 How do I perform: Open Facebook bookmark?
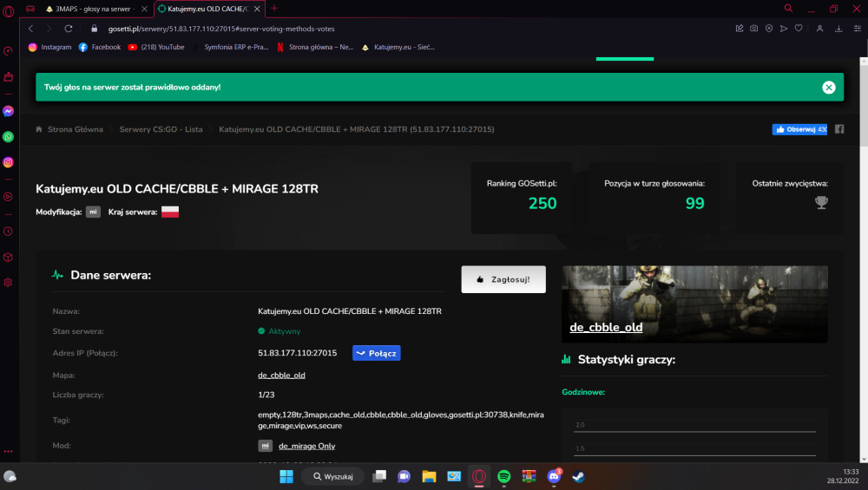click(100, 47)
